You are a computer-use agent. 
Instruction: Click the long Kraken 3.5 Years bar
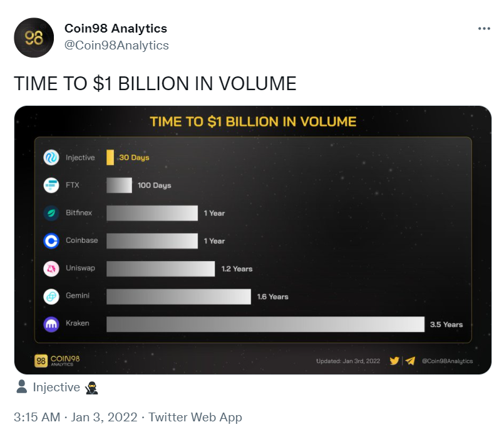click(265, 324)
